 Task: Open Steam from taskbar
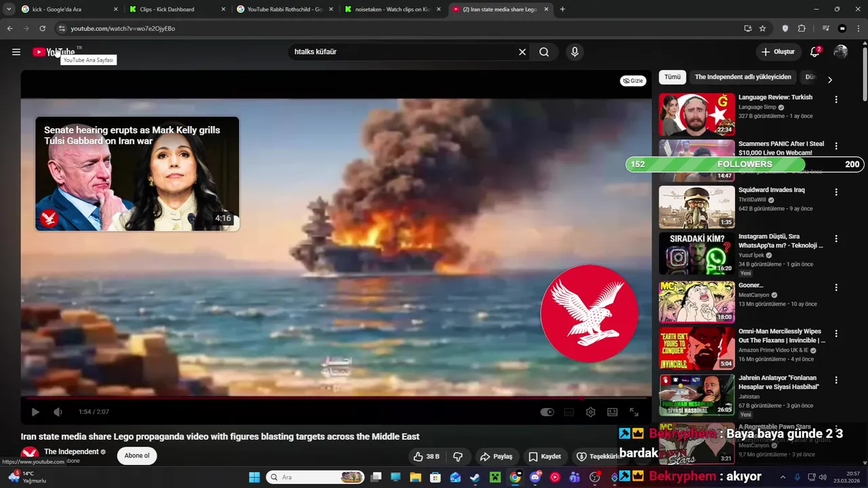coord(475,477)
